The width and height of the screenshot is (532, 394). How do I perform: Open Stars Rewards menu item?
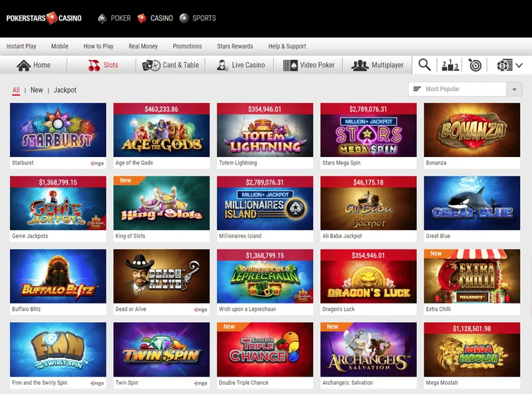pyautogui.click(x=235, y=46)
